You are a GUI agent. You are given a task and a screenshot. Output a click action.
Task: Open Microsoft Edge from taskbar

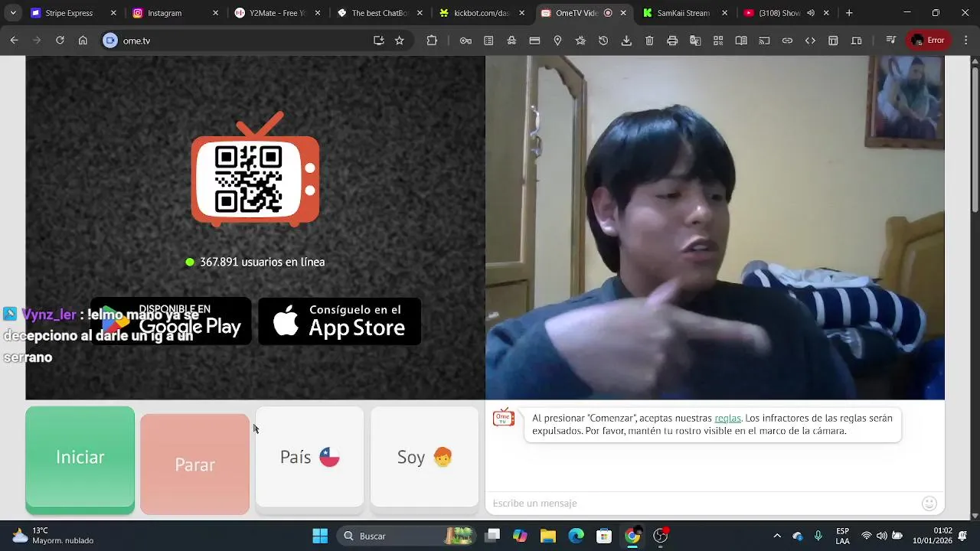coord(576,536)
